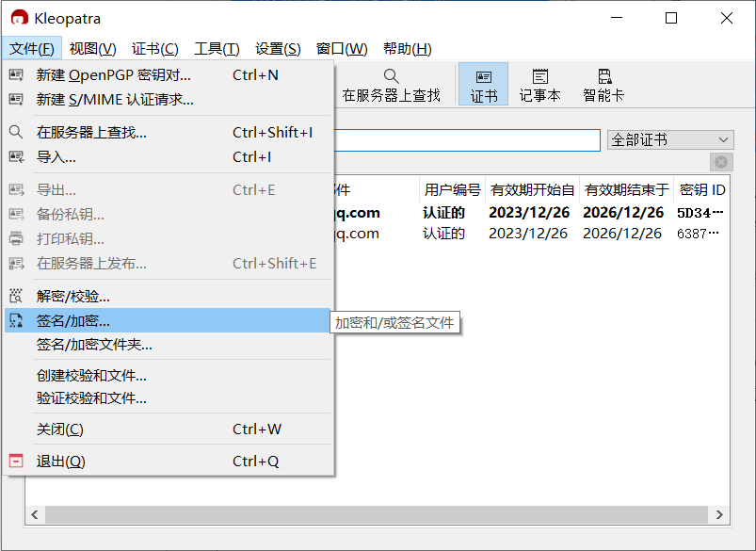The image size is (756, 551).
Task: Choose 退出(Q) menu entry
Action: point(168,461)
